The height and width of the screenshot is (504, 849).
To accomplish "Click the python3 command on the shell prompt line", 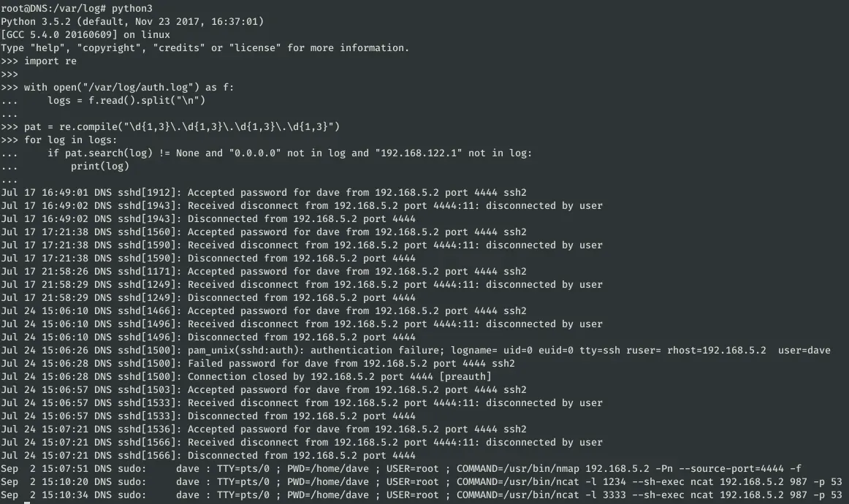I will tap(132, 8).
